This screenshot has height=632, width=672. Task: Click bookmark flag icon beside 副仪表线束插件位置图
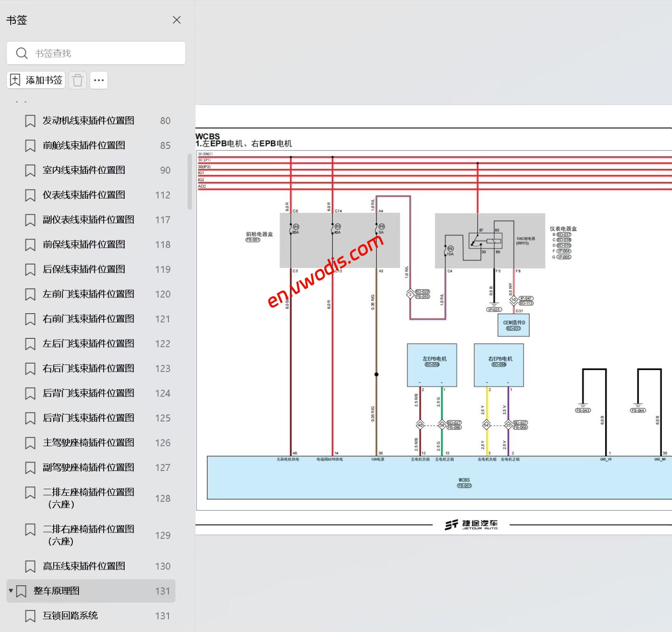pos(29,219)
